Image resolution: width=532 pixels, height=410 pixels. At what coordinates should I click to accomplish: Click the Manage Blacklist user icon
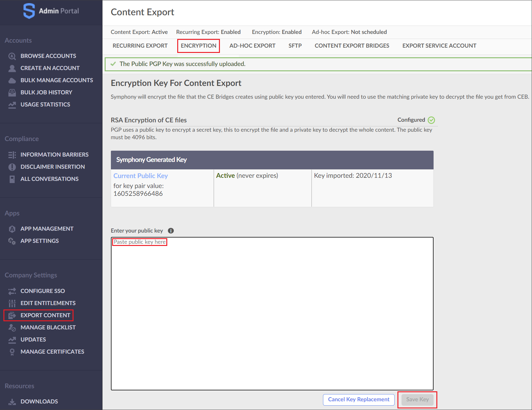[12, 328]
